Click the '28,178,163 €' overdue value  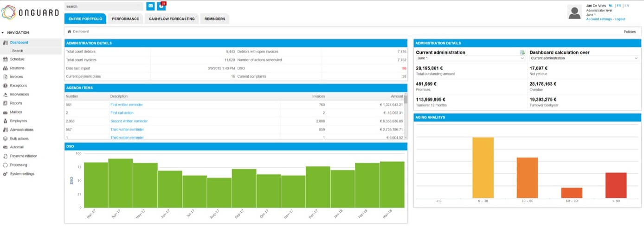[543, 84]
